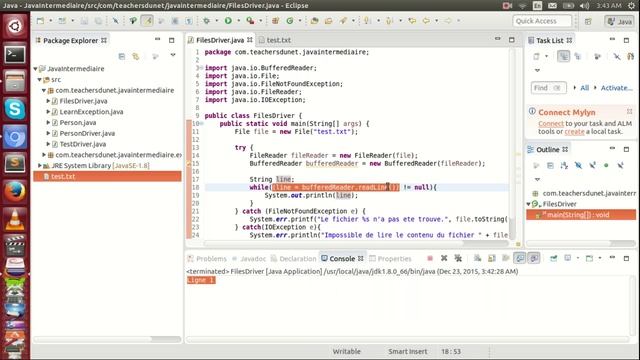Collapse the src folder node
Screen dimensions: 640x360
pyautogui.click(x=40, y=80)
